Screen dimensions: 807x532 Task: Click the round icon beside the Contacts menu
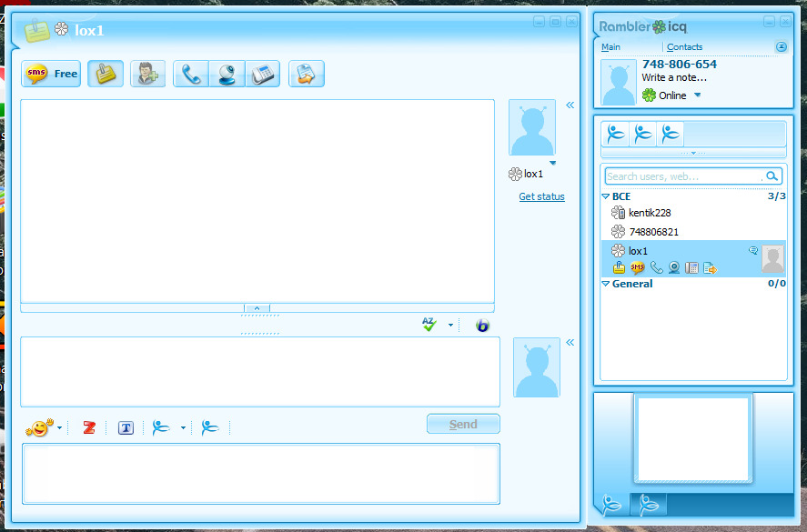[x=782, y=46]
